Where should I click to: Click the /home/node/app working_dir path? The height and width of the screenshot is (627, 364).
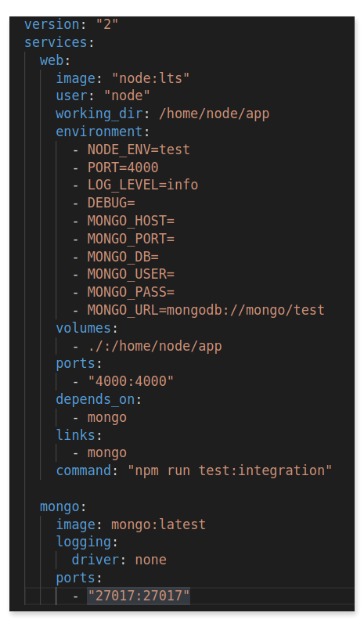214,114
